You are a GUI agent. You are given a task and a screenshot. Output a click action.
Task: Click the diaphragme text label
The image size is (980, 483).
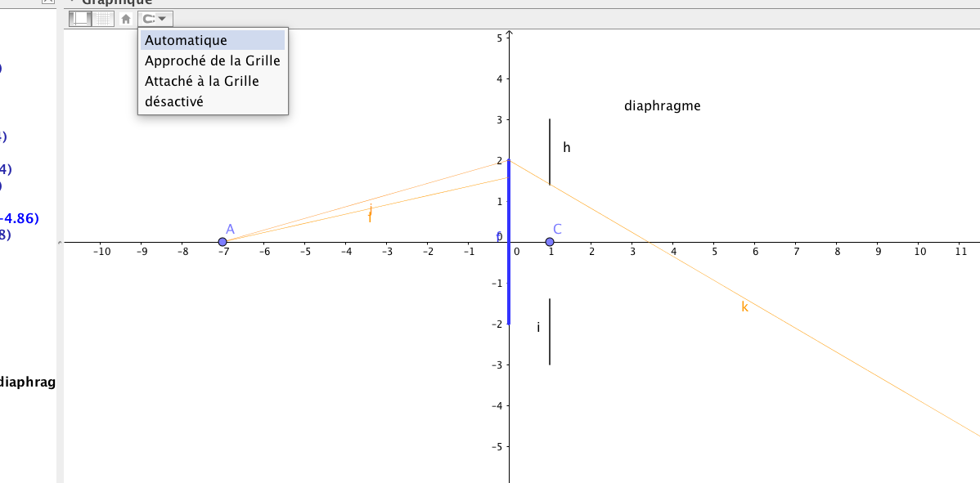tap(662, 106)
